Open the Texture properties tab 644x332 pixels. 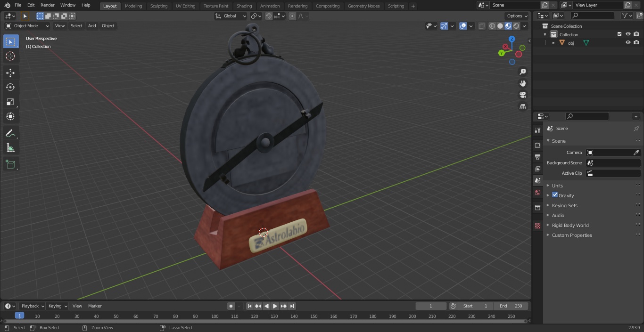tap(537, 226)
